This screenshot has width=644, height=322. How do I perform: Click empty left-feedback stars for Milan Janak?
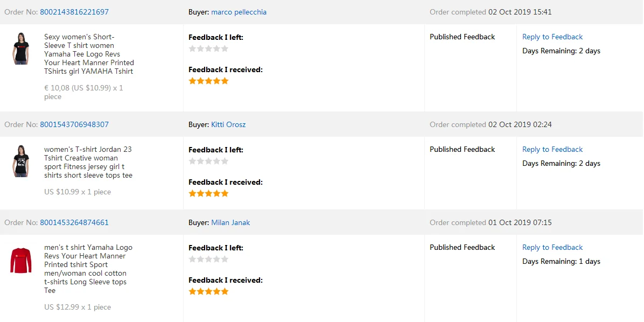click(208, 259)
